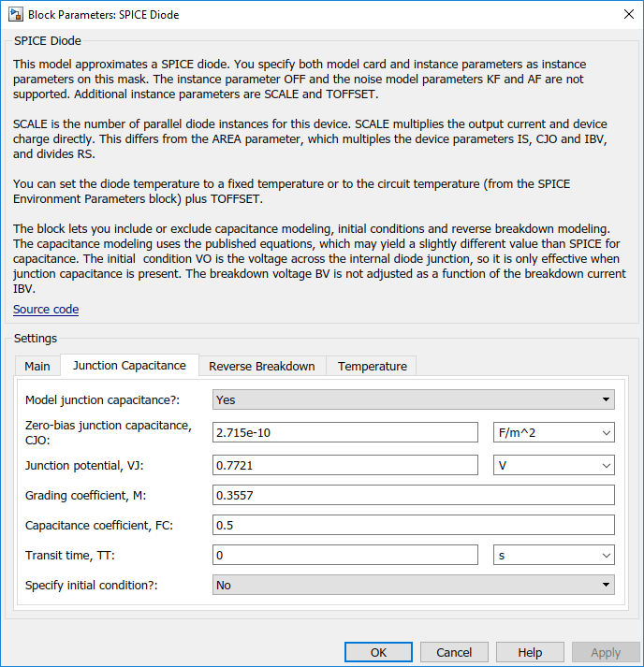The image size is (644, 667).
Task: Expand the Model junction capacitance dropdown
Action: tap(414, 399)
